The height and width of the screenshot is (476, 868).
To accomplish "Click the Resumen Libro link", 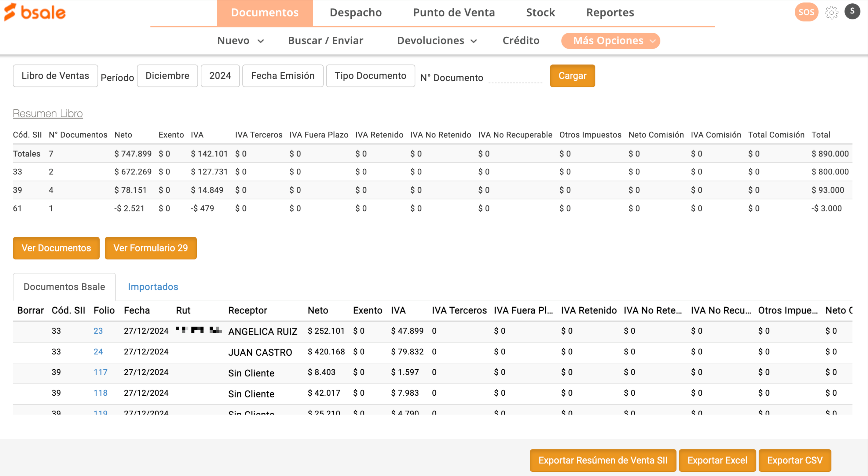I will [x=48, y=114].
